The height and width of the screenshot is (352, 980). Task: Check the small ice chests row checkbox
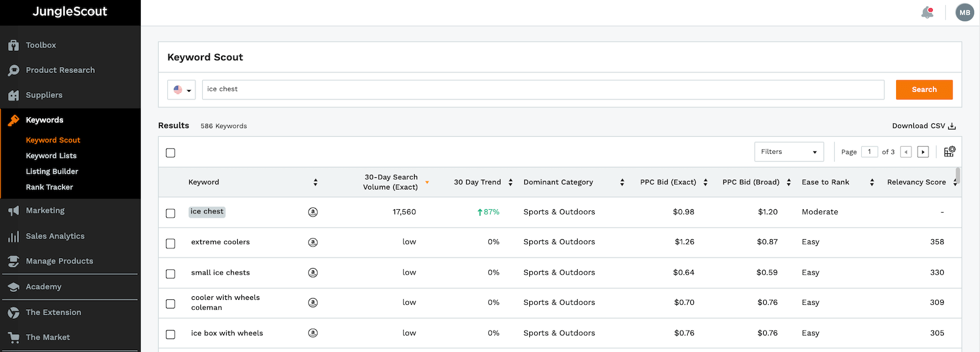[x=170, y=274]
